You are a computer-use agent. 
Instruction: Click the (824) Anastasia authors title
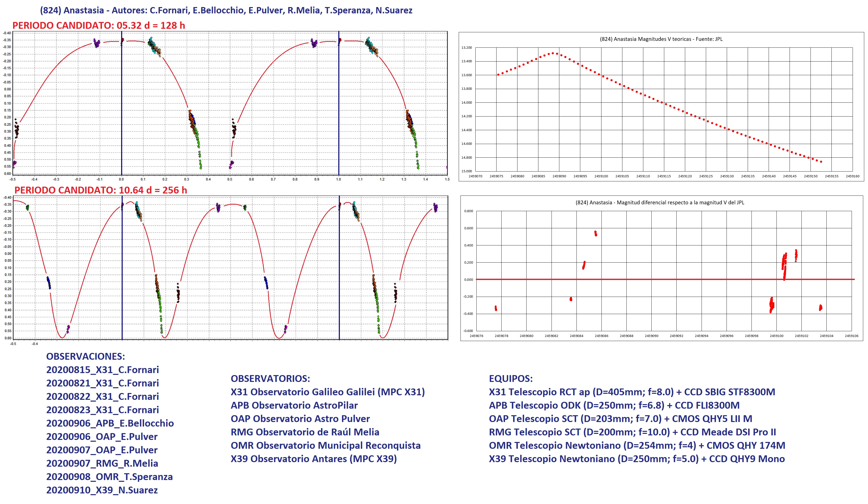pyautogui.click(x=226, y=10)
